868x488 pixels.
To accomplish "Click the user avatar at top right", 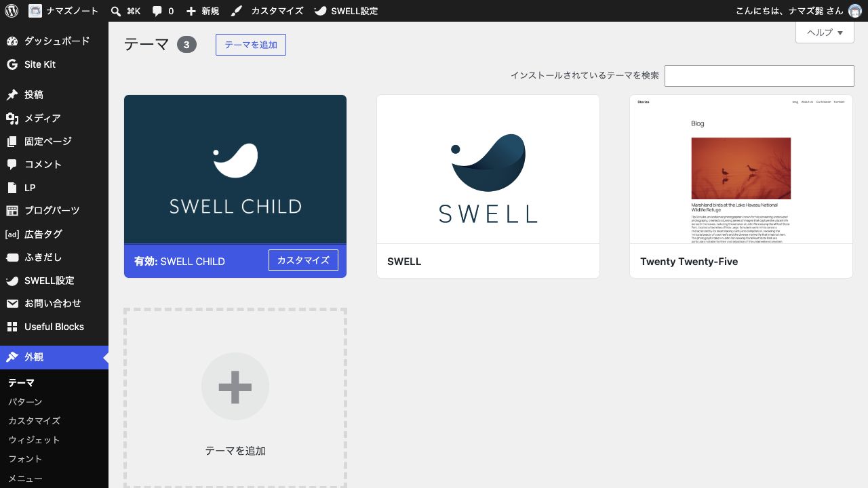I will [855, 11].
